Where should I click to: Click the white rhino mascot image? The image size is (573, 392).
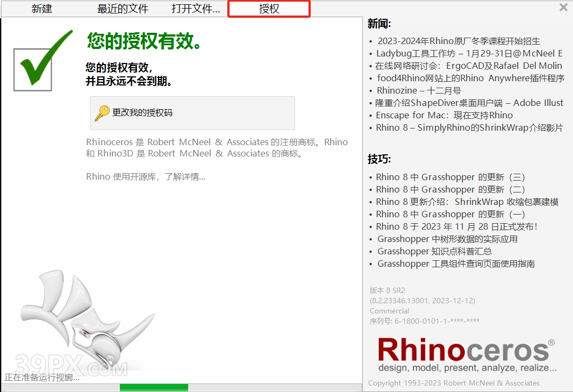coord(87,319)
